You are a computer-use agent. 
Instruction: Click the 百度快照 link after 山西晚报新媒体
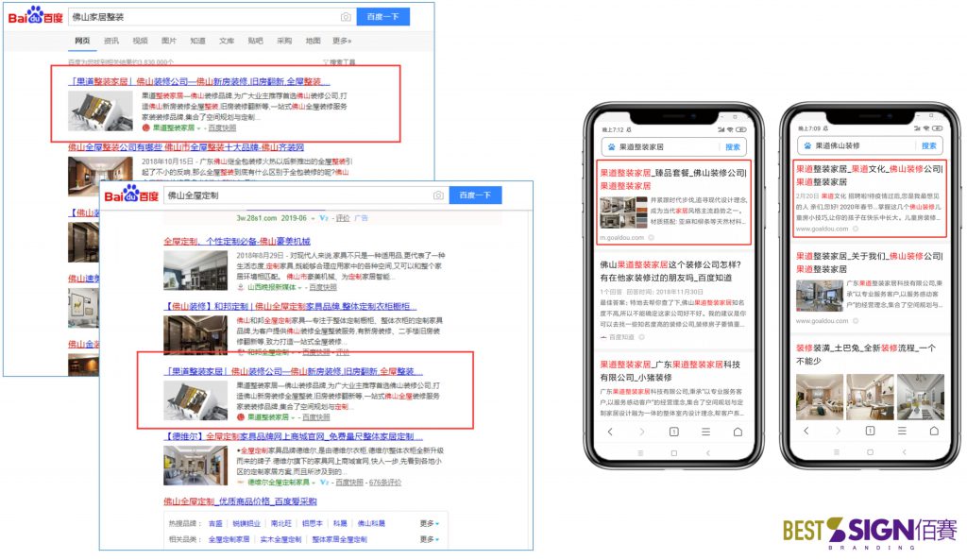323,287
